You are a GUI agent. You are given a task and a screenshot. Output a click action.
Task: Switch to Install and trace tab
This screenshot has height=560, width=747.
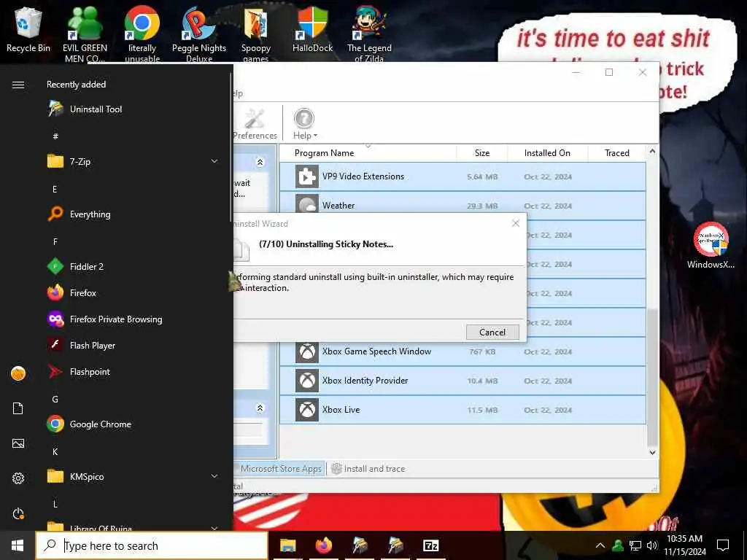(x=368, y=469)
